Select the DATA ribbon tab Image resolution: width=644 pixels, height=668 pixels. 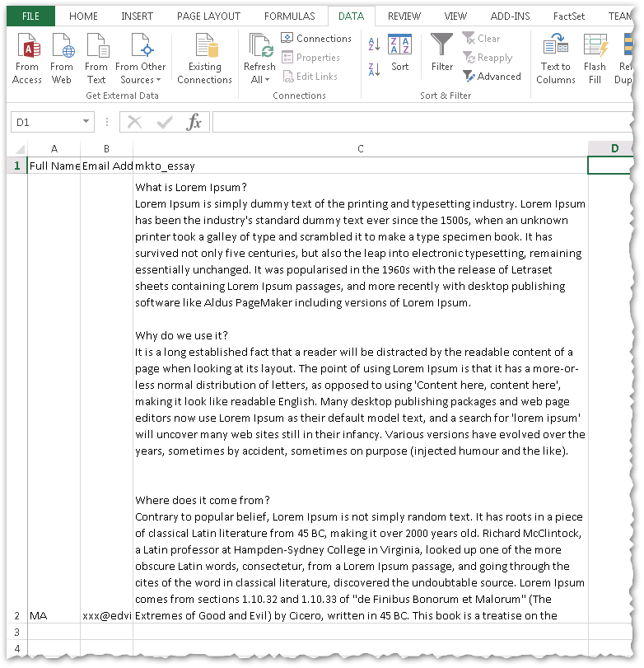pos(352,16)
